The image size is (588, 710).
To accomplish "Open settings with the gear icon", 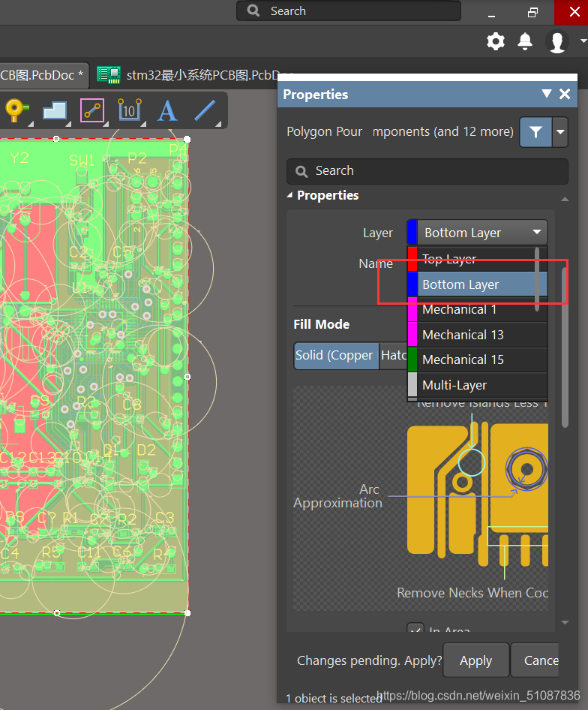I will pos(496,41).
